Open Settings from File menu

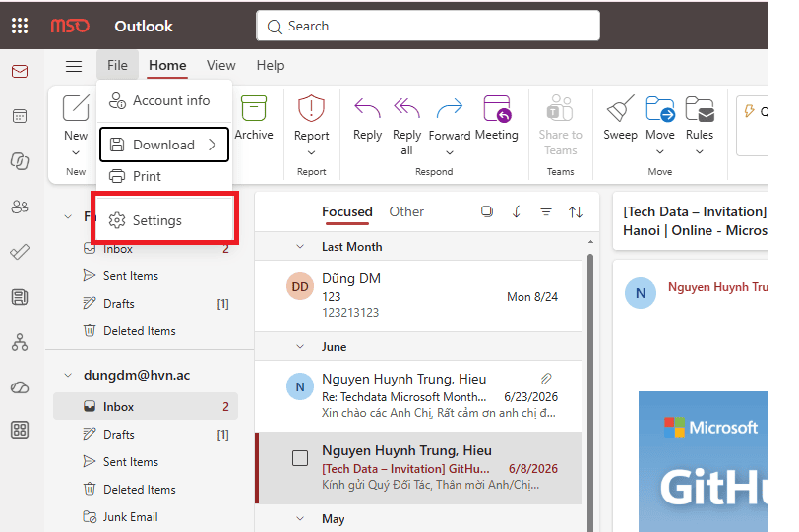(164, 220)
